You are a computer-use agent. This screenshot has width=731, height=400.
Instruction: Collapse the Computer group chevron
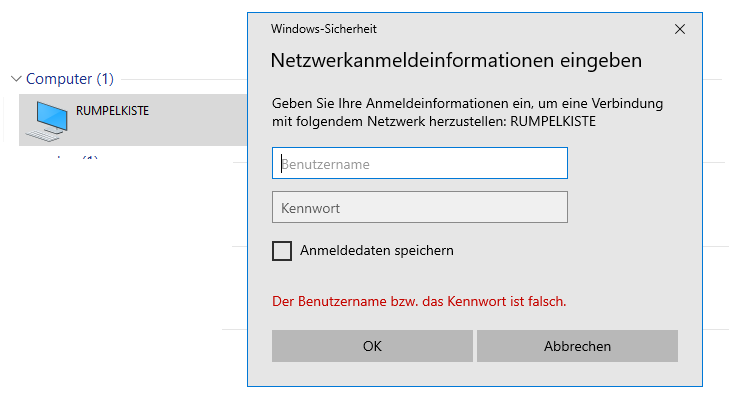click(15, 78)
